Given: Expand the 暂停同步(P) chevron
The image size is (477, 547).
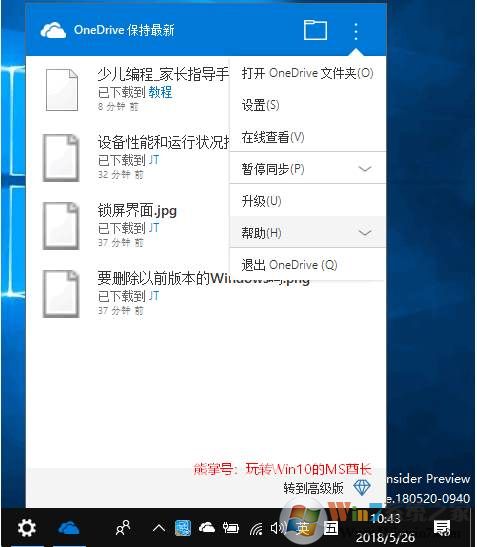Looking at the screenshot, I should (365, 169).
